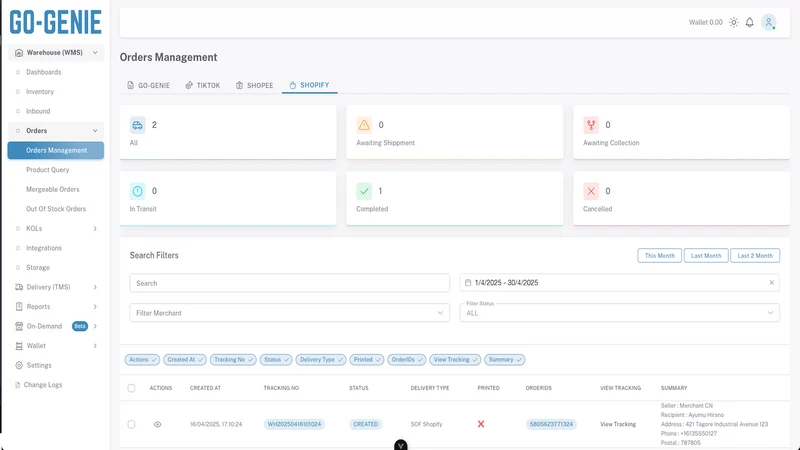Screen dimensions: 800x450
Task: Toggle the Summary column chip
Action: (x=505, y=360)
